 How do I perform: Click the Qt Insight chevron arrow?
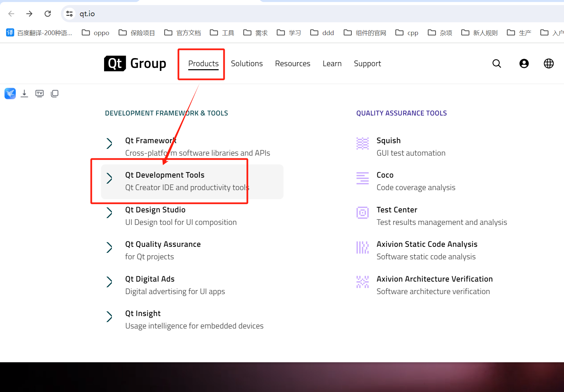tap(109, 317)
